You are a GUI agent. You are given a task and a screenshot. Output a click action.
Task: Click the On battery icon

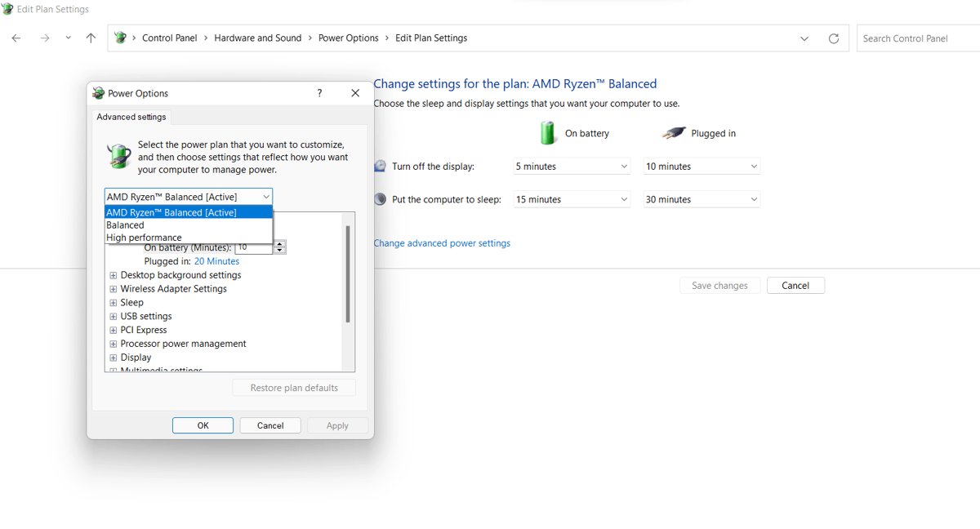(547, 133)
